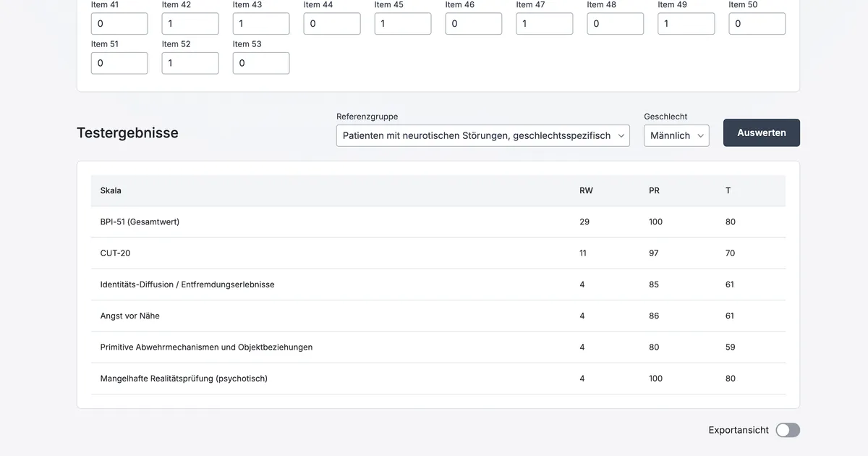This screenshot has width=868, height=456.
Task: Select the Item 41 input field
Action: (119, 23)
